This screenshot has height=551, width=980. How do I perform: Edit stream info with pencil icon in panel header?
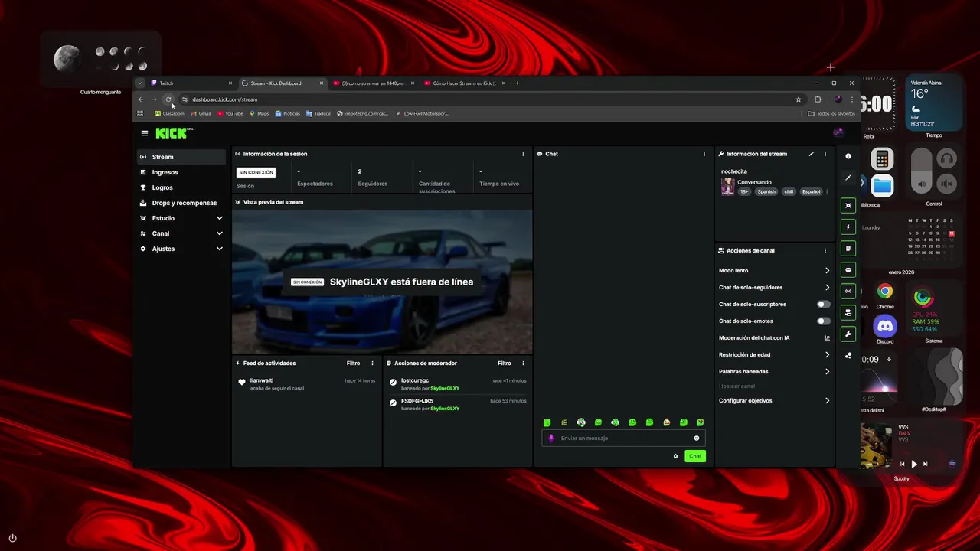coord(812,154)
